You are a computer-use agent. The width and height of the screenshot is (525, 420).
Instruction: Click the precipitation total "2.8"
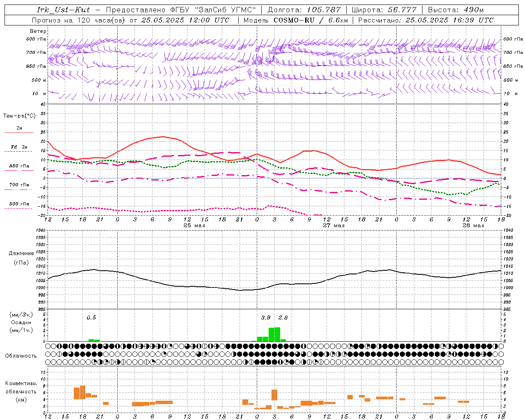click(x=283, y=317)
